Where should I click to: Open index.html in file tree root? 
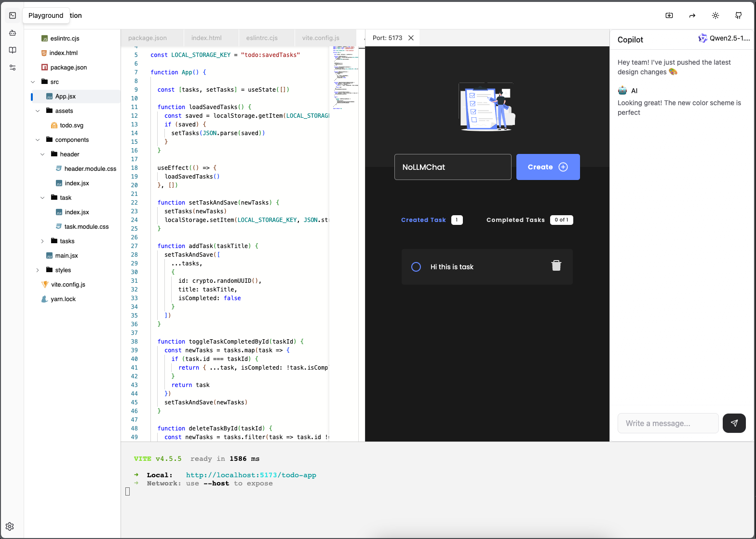(64, 53)
